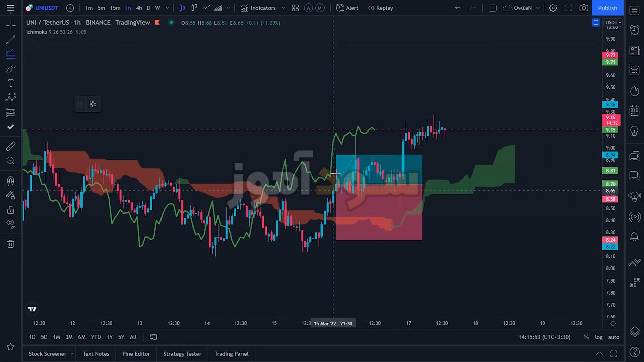Expand favorite indicators dropdown
Image resolution: width=644 pixels, height=362 pixels.
[x=283, y=8]
